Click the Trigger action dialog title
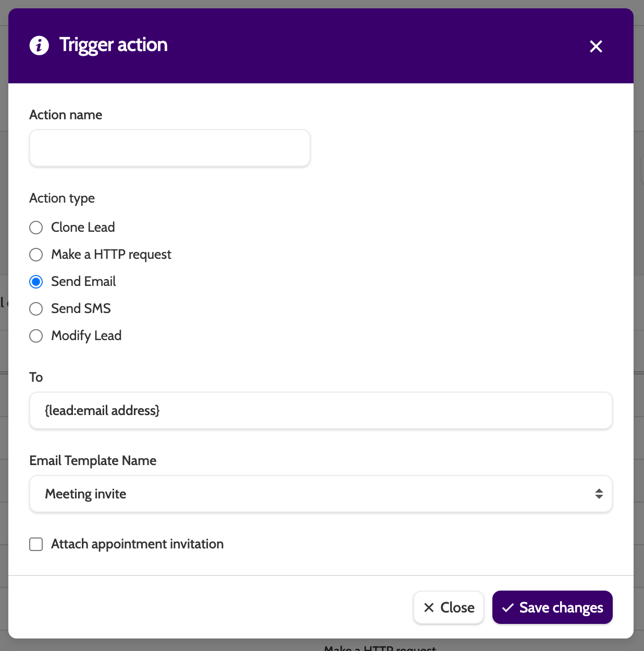Image resolution: width=644 pixels, height=651 pixels. [x=113, y=45]
